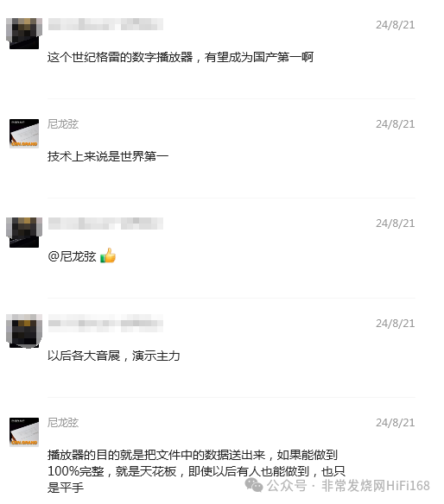This screenshot has width=444, height=504.
Task: Click the 24/8/21 date of the first comment
Action: tap(396, 25)
